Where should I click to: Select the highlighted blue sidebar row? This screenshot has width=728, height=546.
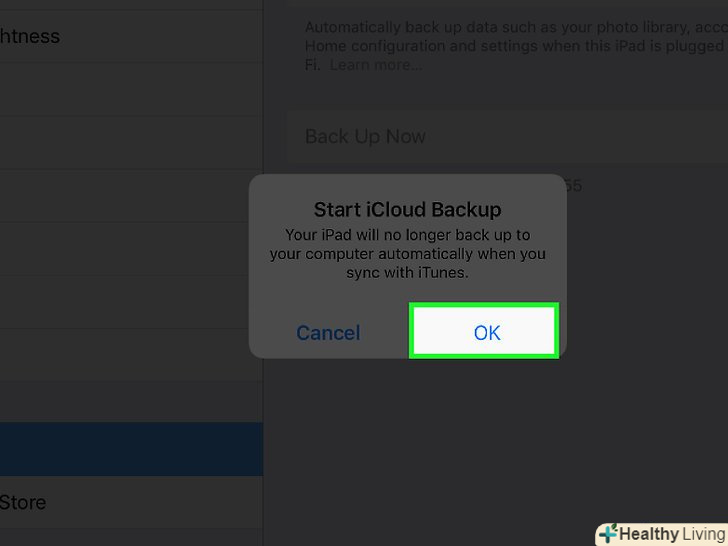pos(130,448)
